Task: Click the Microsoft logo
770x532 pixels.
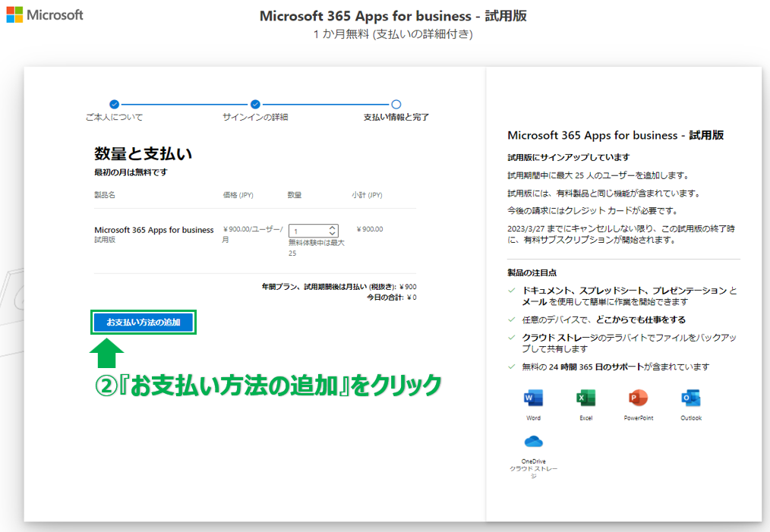Action: (x=45, y=14)
